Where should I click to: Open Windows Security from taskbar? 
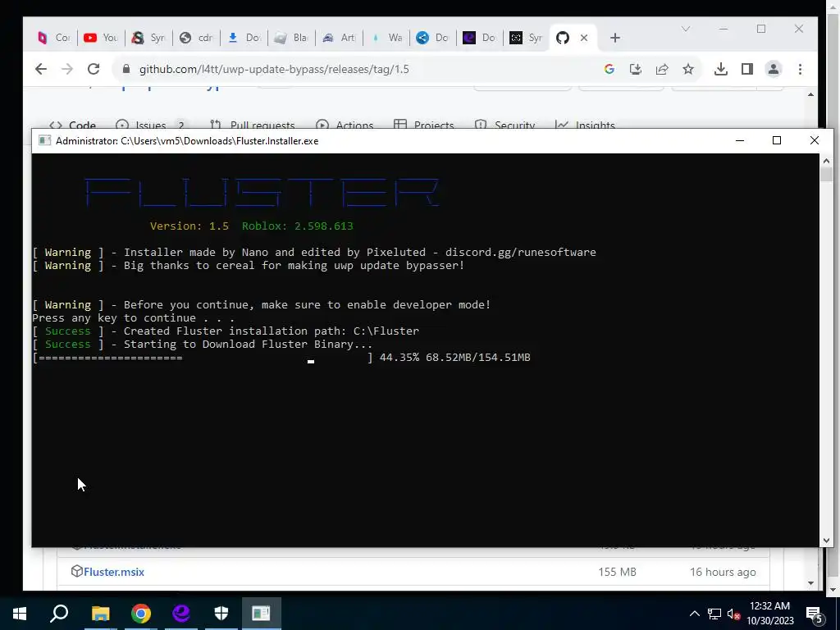coord(221,614)
